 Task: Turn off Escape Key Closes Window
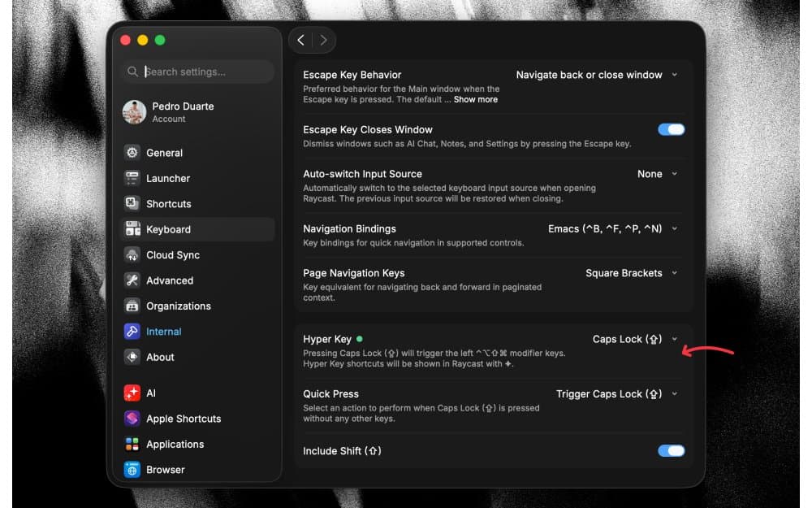point(672,129)
